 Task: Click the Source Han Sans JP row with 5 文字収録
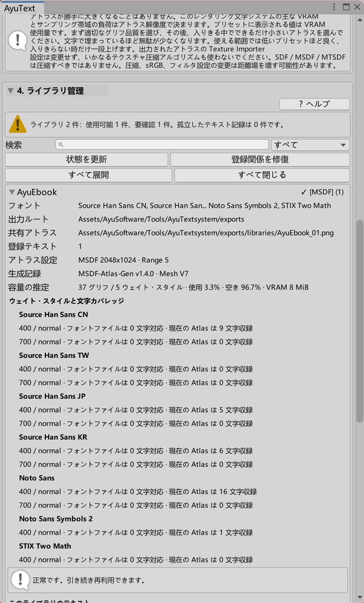pos(136,410)
